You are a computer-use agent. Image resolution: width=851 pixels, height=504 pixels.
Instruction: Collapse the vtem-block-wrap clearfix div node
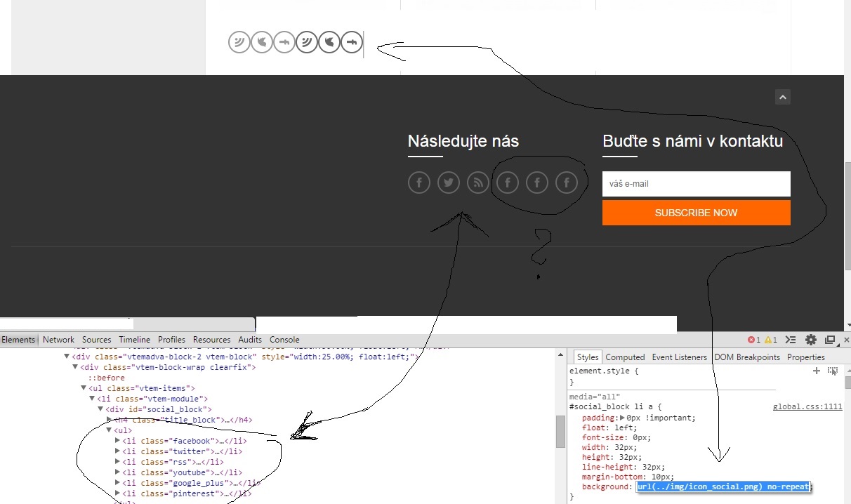pos(75,367)
